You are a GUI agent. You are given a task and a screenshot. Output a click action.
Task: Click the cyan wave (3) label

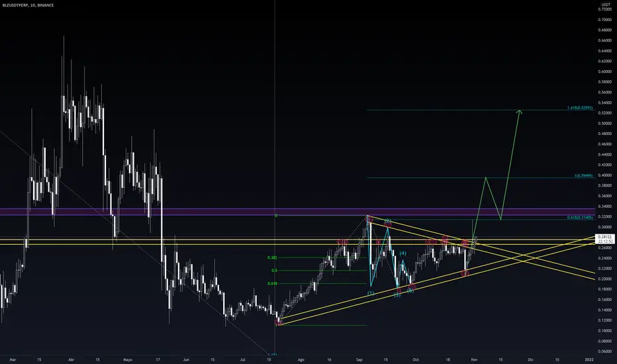(x=397, y=295)
